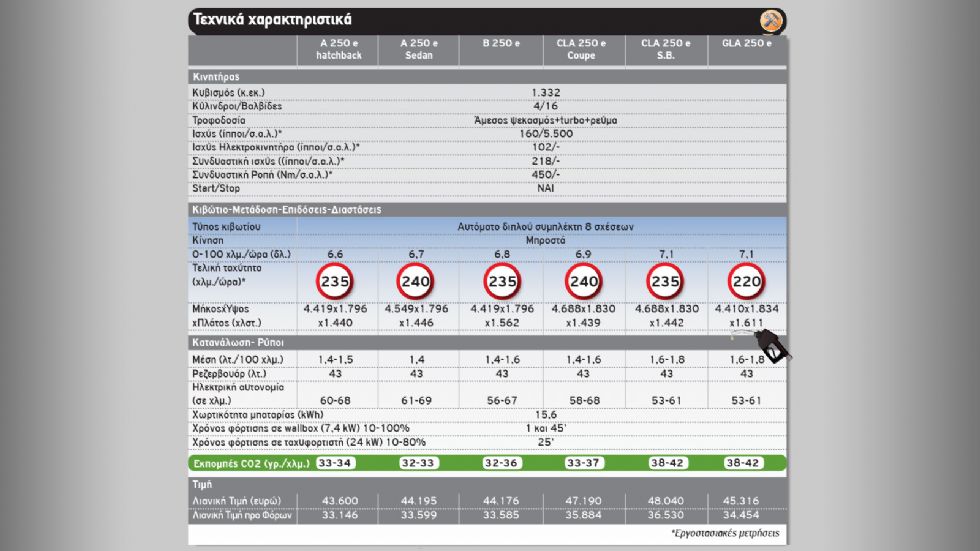The image size is (980, 551).
Task: Click the Start/Stop value NAI
Action: [x=546, y=188]
